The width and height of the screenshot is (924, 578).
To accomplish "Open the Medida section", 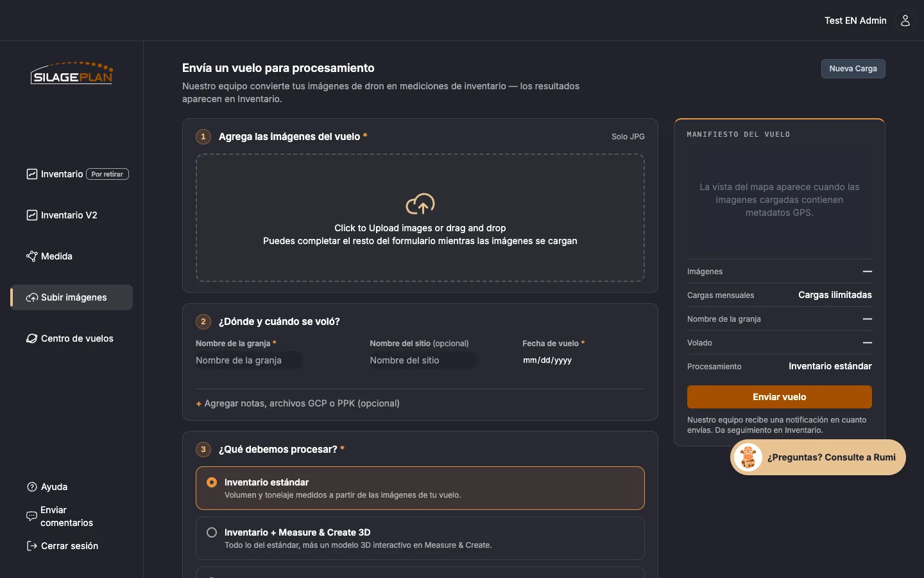I will click(x=72, y=256).
